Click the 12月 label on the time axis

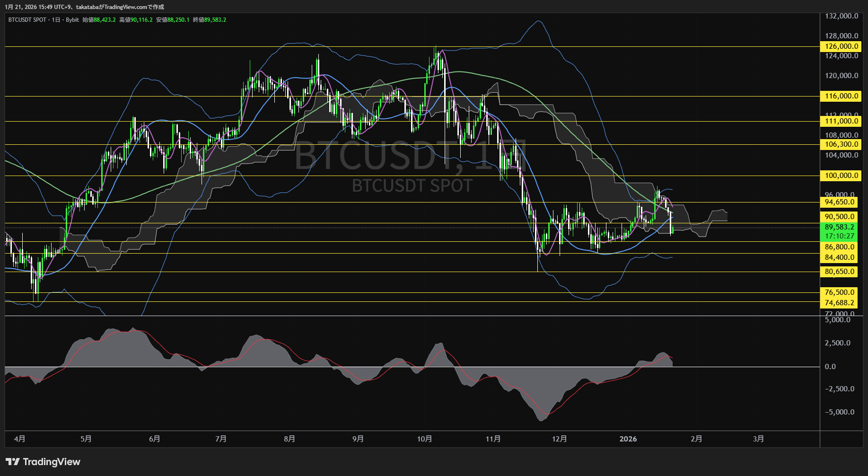[x=560, y=439]
